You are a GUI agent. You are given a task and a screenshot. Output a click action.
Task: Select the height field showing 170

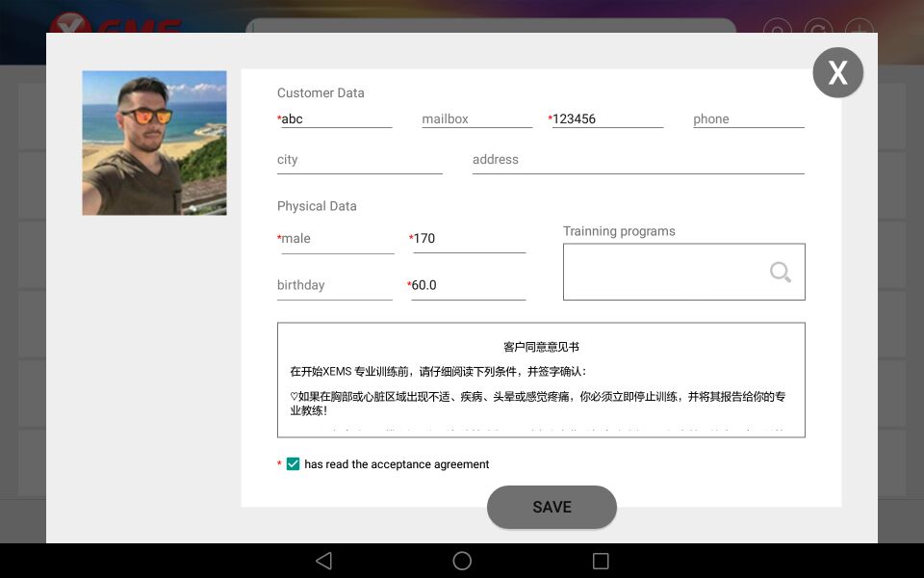pos(468,238)
